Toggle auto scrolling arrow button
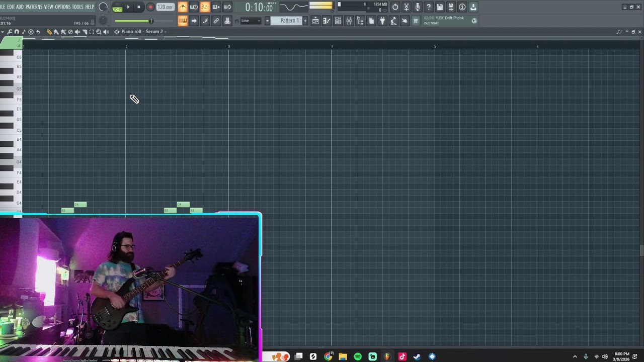 click(194, 21)
